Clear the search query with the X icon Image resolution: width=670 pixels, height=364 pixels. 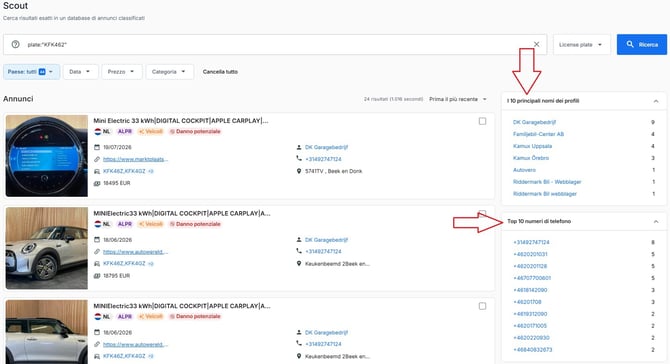tap(536, 44)
